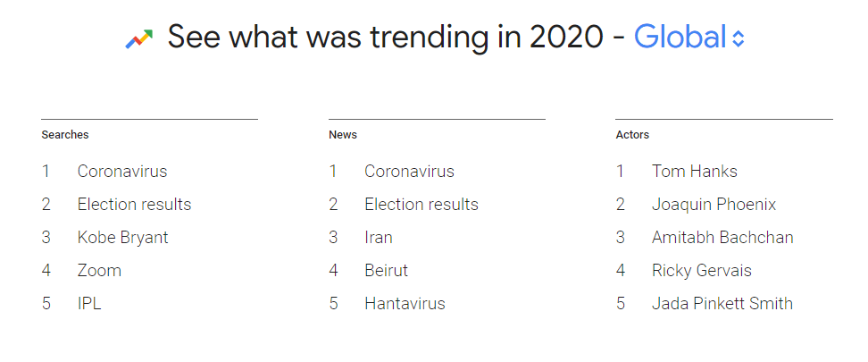Open Ricky Gervais actor trend
This screenshot has height=362, width=868.
(702, 271)
